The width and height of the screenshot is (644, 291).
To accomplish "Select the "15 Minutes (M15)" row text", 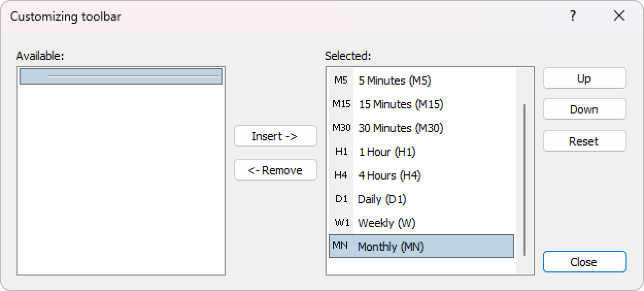I will click(401, 105).
